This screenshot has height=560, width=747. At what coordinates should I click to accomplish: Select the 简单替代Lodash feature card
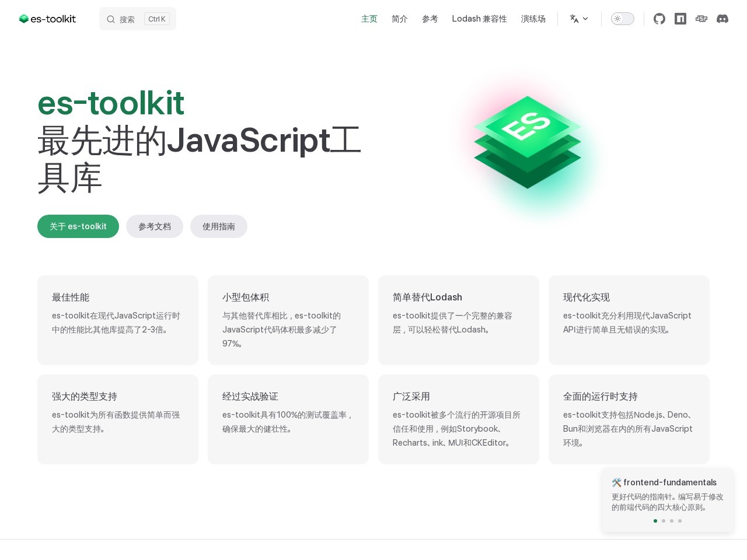click(459, 320)
